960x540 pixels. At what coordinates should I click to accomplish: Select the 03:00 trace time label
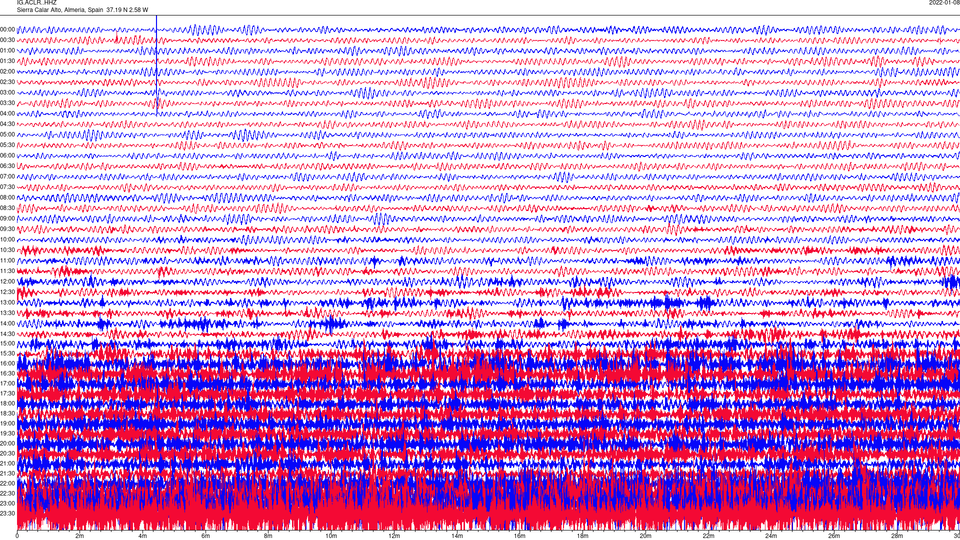click(x=7, y=93)
